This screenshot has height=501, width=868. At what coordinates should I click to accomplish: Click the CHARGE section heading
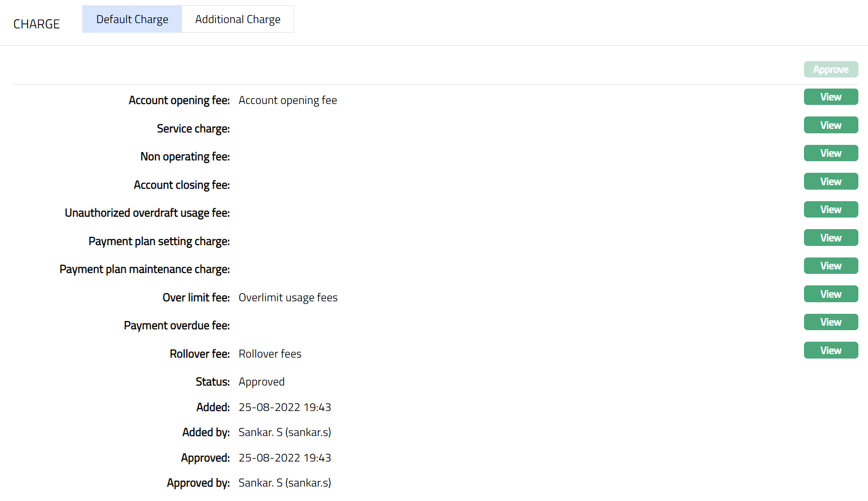(37, 24)
